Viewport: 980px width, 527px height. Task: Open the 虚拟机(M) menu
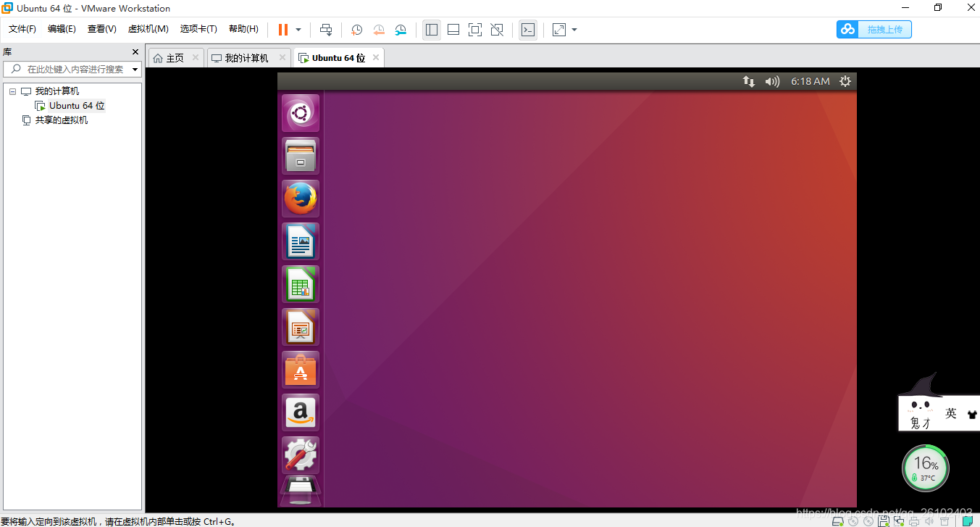148,29
